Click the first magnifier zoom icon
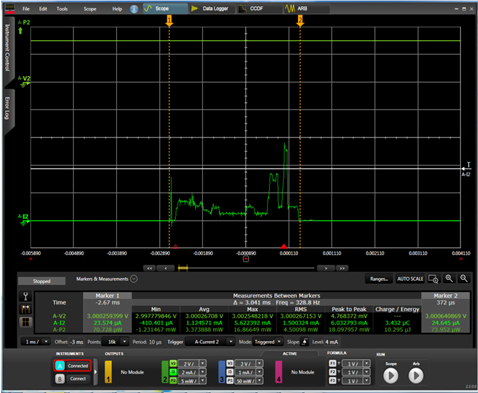 (x=449, y=279)
